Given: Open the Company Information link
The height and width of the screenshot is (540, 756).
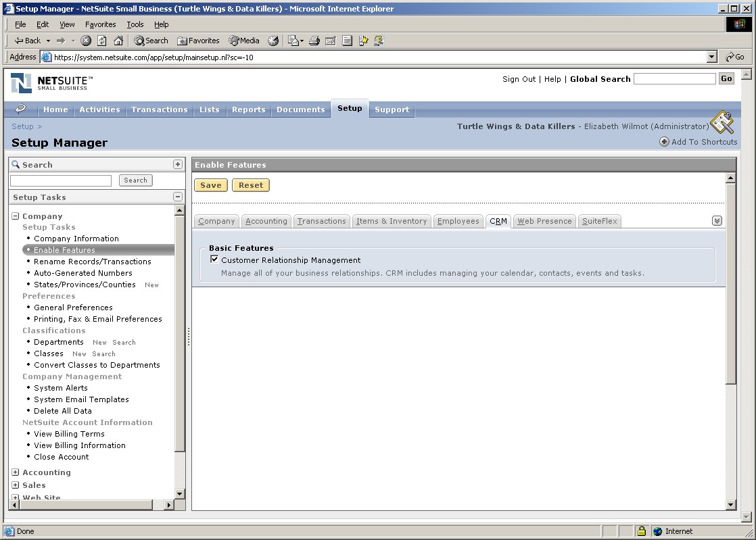Looking at the screenshot, I should click(76, 239).
